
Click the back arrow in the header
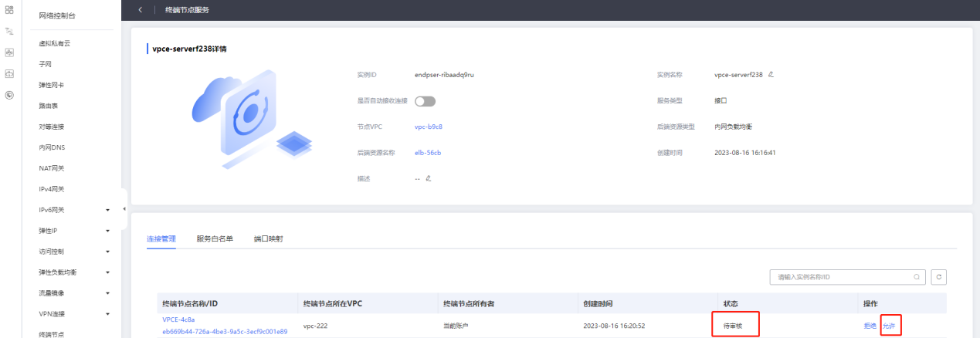tap(140, 10)
